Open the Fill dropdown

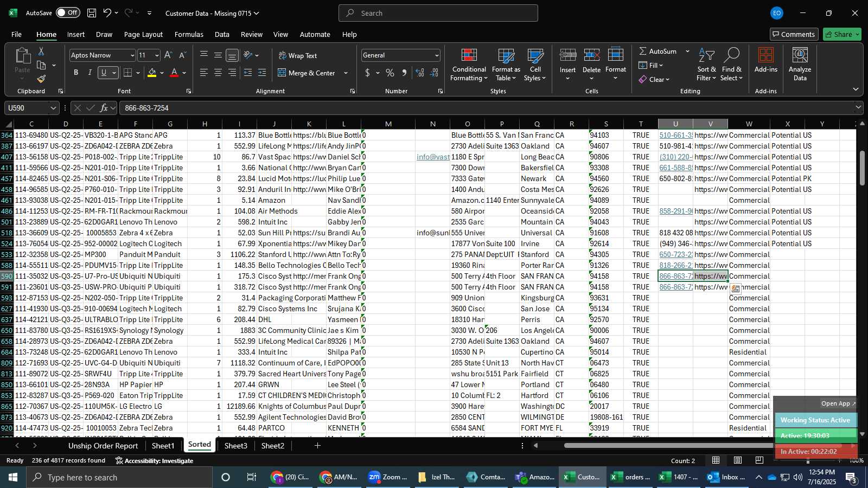651,65
